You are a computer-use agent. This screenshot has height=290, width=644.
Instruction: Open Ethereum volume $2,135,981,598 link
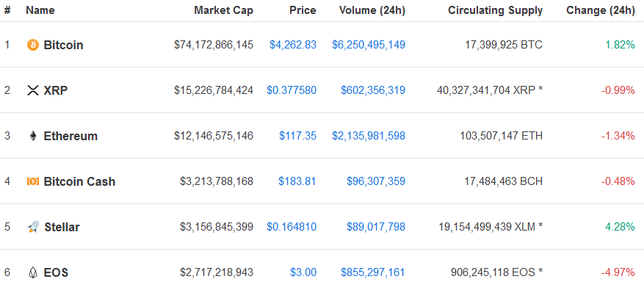(x=369, y=136)
